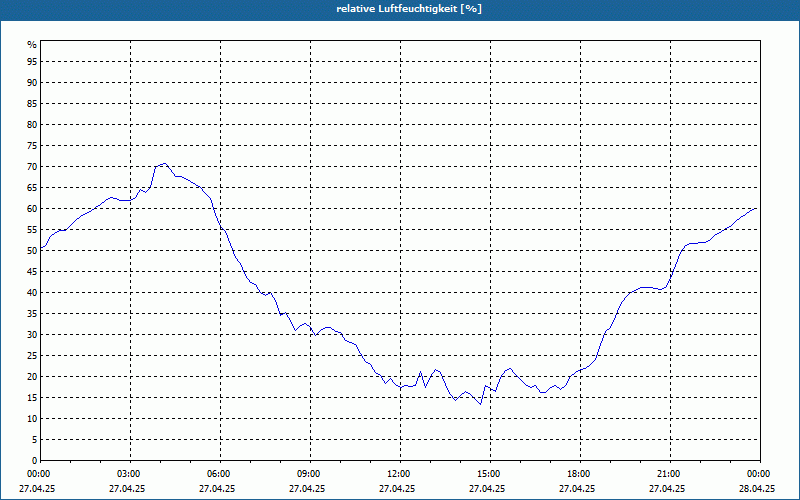Click the y-axis value 70
Screen dimensions: 800x500
click(x=32, y=166)
